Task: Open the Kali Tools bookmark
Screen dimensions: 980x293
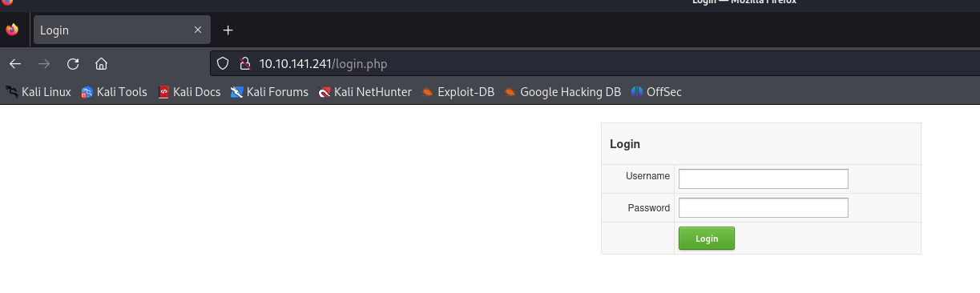Action: point(115,92)
